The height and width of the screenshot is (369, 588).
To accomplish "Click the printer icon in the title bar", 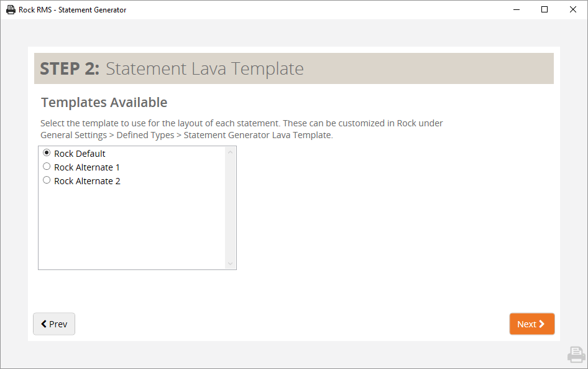I will tap(11, 10).
